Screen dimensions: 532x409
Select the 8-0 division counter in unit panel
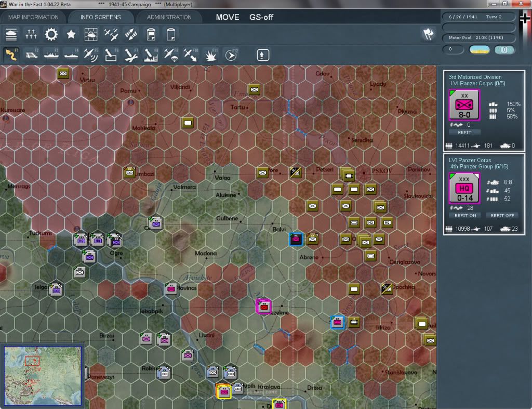point(464,105)
